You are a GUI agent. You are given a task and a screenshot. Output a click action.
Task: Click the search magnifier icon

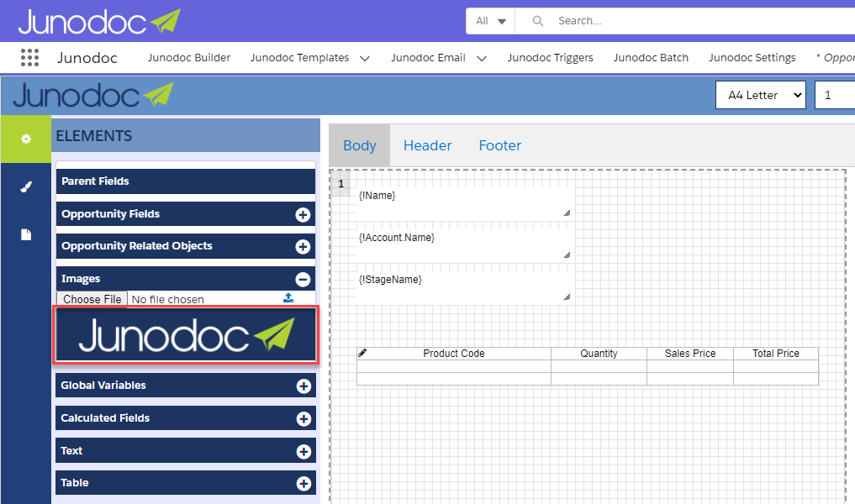(538, 21)
